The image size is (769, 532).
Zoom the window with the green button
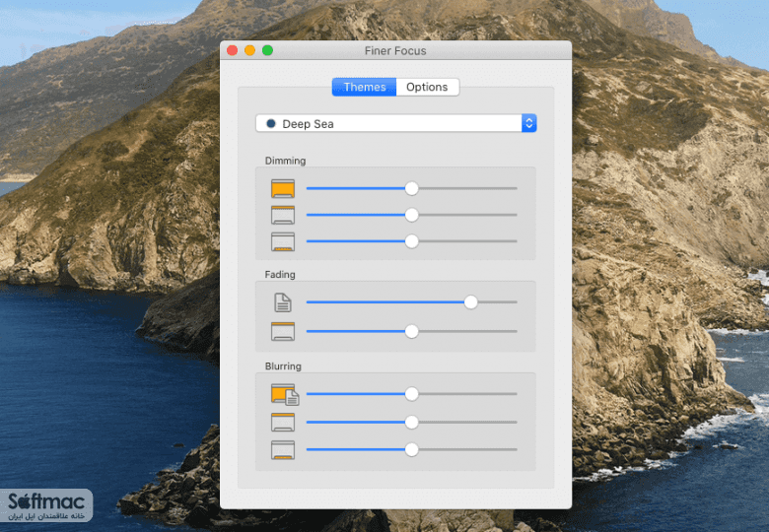click(x=268, y=50)
